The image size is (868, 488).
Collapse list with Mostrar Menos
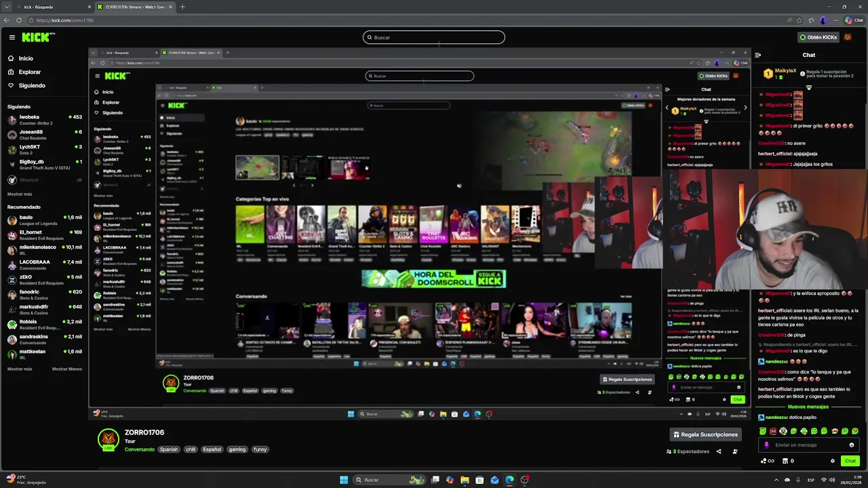(67, 369)
